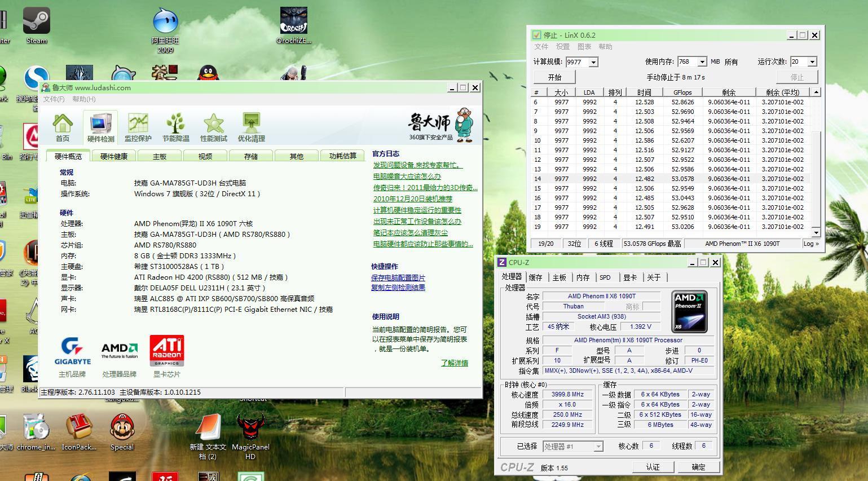Open the MagicPanel HD desktop icon
868x481 pixels.
tap(250, 432)
